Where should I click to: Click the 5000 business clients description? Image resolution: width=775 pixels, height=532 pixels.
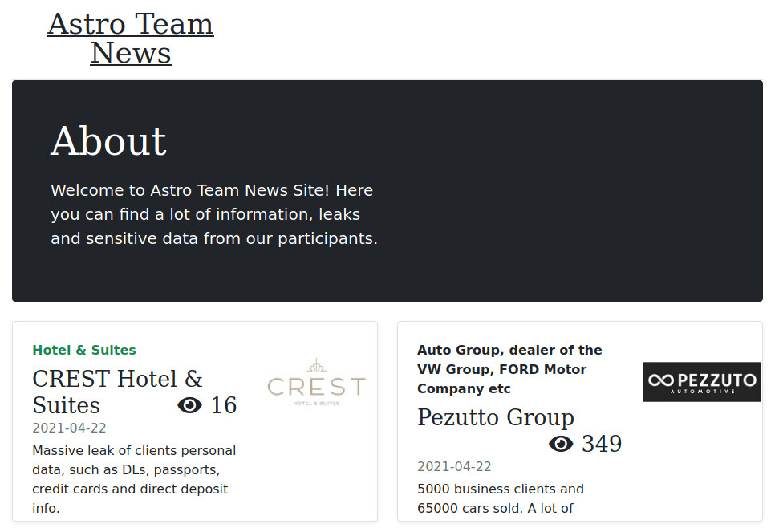click(501, 499)
